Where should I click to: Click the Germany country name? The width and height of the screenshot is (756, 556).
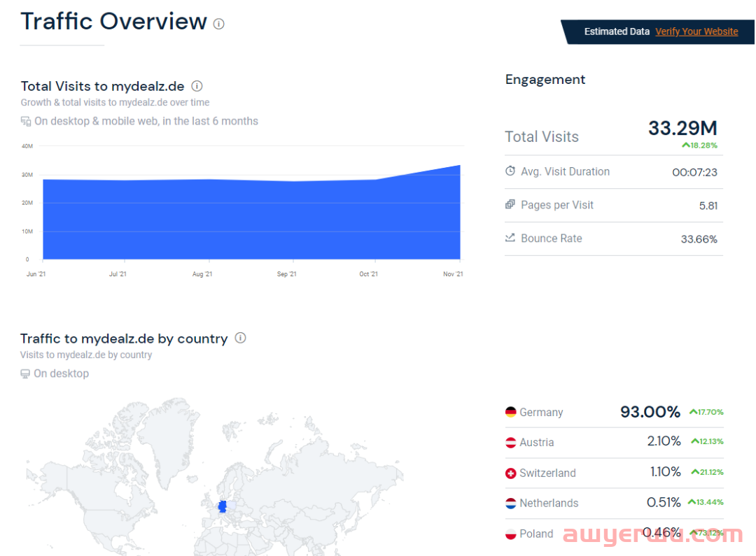[541, 413]
